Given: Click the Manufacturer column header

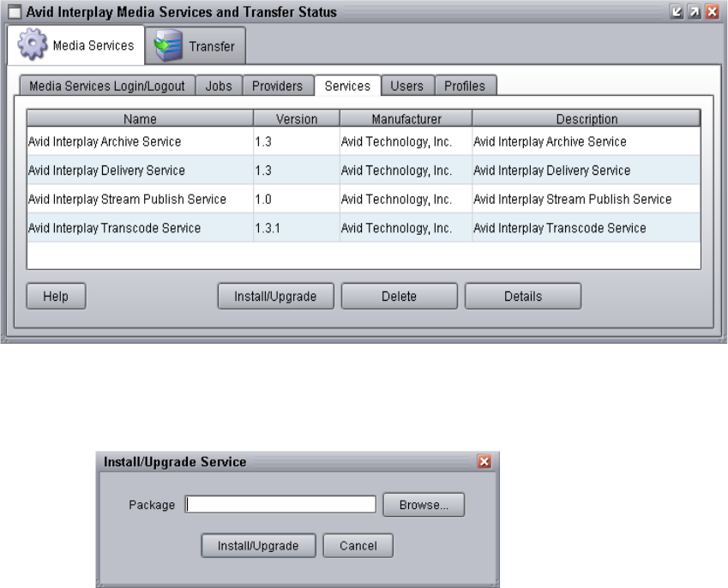Looking at the screenshot, I should 406,119.
